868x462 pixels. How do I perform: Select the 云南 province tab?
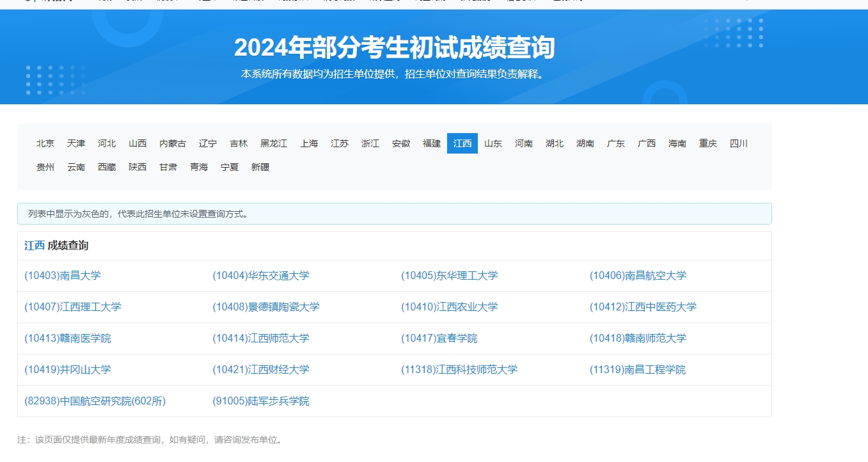pos(76,167)
